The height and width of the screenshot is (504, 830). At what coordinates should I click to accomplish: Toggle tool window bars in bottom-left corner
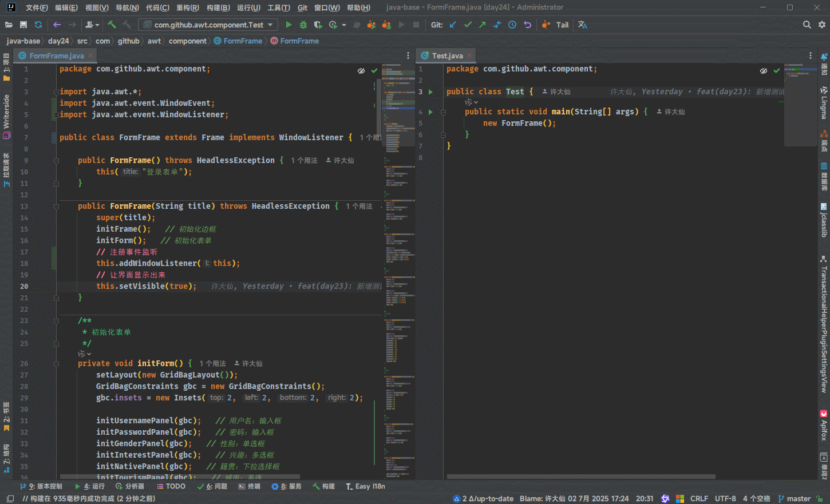pos(10,498)
